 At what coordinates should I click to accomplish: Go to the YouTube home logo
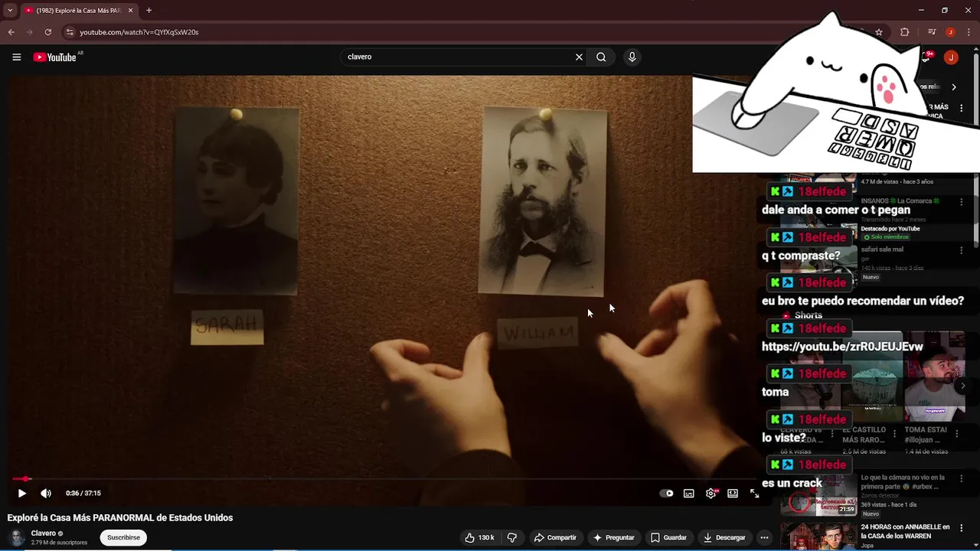point(55,57)
